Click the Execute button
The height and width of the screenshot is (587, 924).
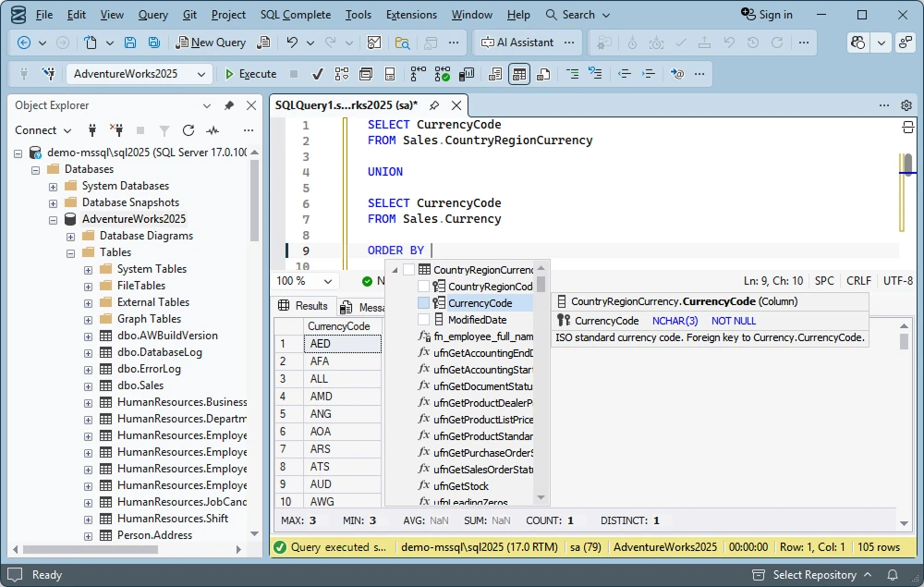click(x=250, y=74)
